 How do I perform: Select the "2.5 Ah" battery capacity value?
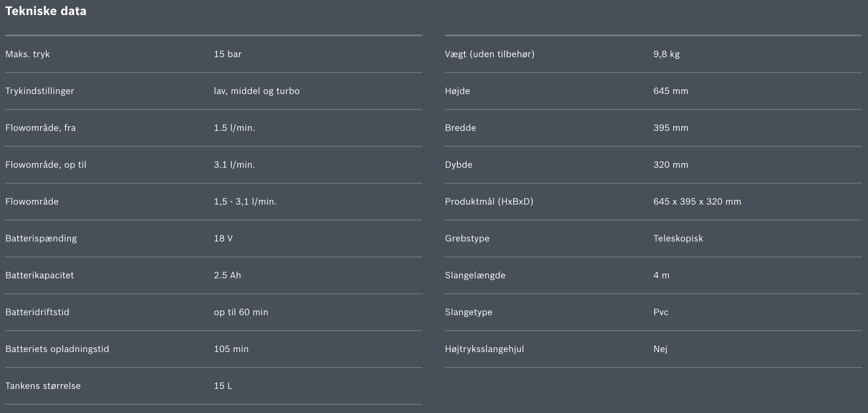tap(227, 275)
